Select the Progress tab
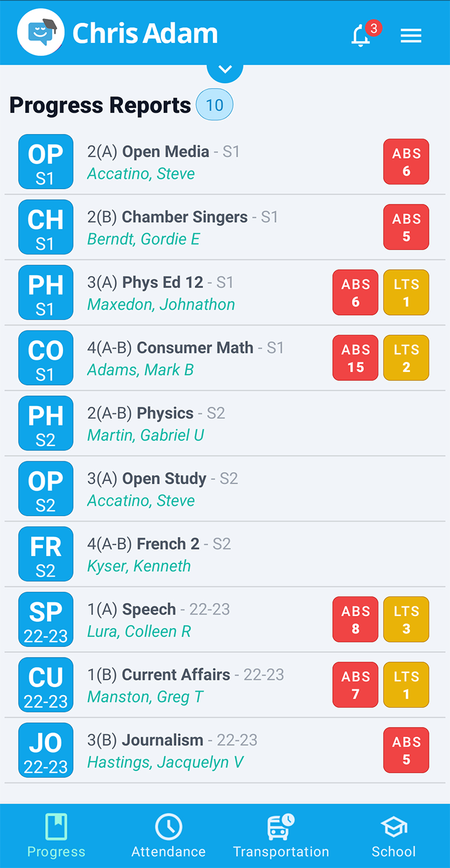 [56, 836]
